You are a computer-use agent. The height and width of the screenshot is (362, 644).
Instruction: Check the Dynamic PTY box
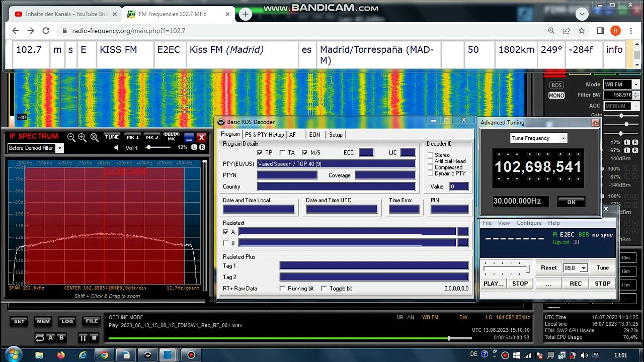[430, 173]
